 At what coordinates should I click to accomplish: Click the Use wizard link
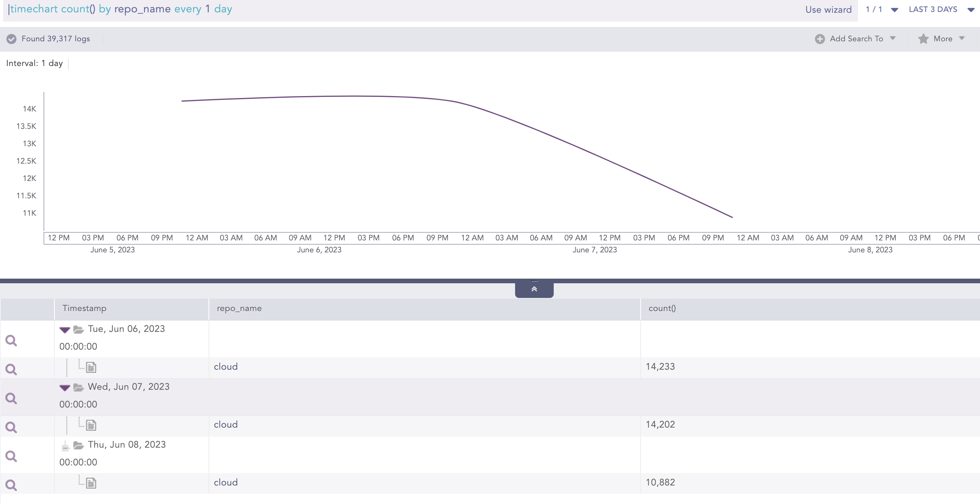(828, 10)
